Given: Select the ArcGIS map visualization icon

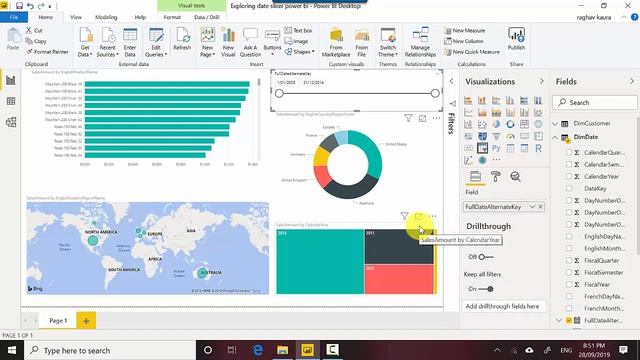Looking at the screenshot, I should (482, 160).
